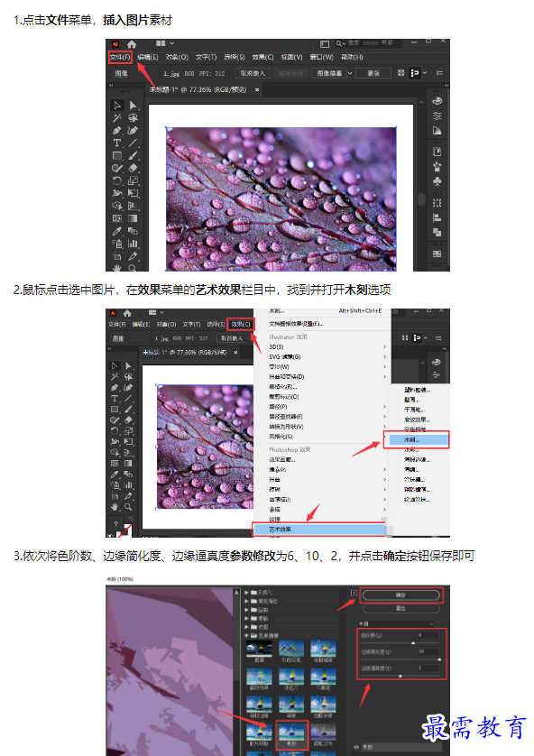Select the Rectangle tool in the first screenshot
The height and width of the screenshot is (756, 534).
click(x=117, y=155)
